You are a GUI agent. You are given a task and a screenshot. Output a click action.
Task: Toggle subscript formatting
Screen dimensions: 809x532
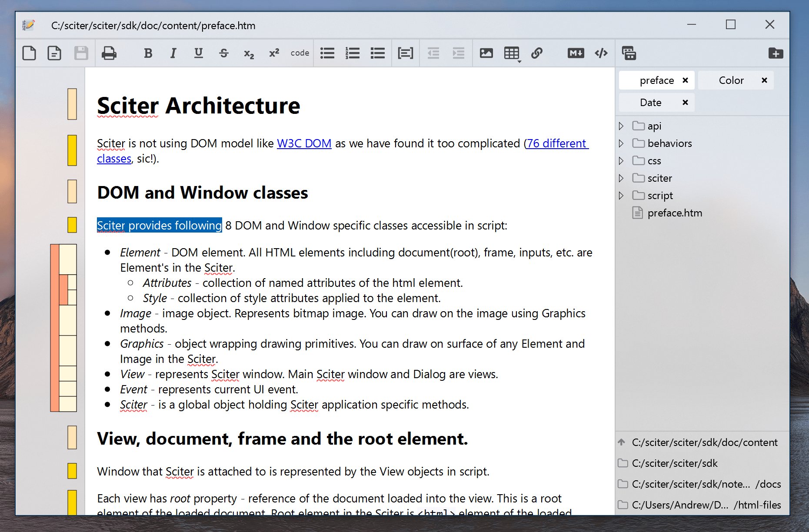point(249,54)
